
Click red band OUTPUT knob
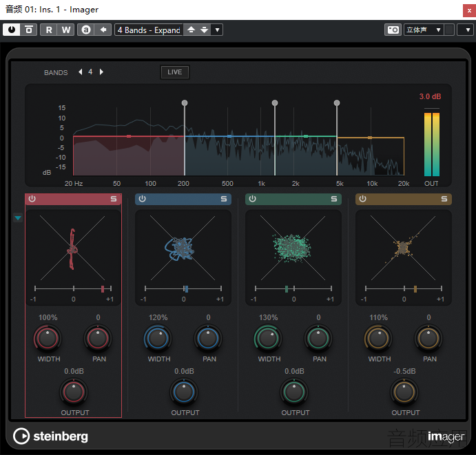click(74, 392)
